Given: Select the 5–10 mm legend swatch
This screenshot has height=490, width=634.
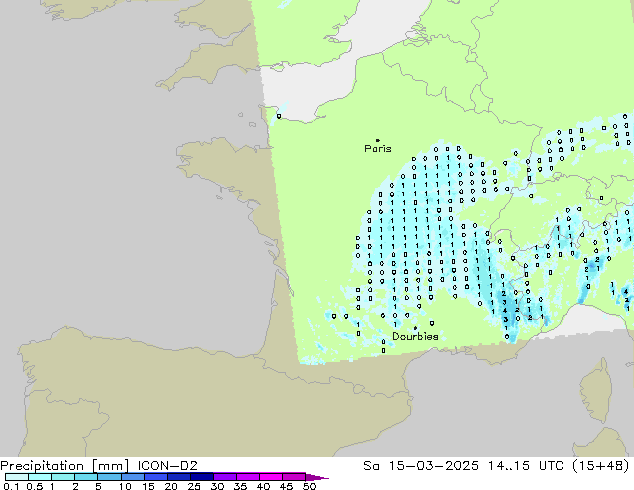Looking at the screenshot, I should pos(109,477).
